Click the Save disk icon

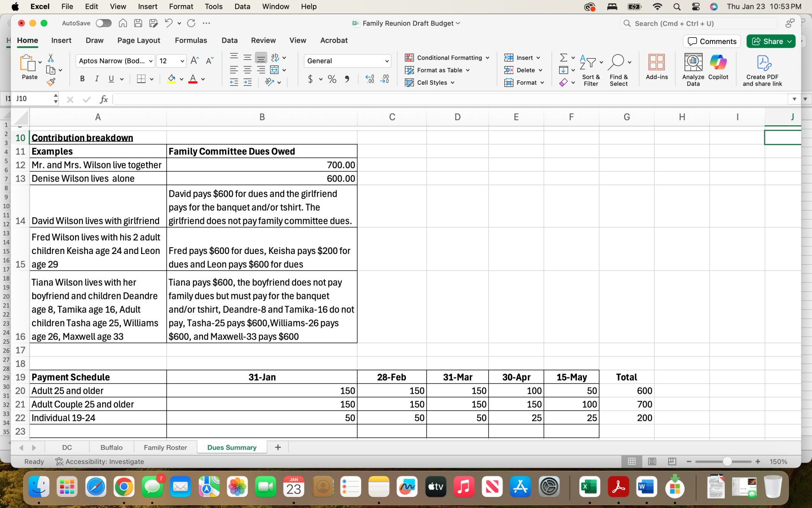point(138,23)
